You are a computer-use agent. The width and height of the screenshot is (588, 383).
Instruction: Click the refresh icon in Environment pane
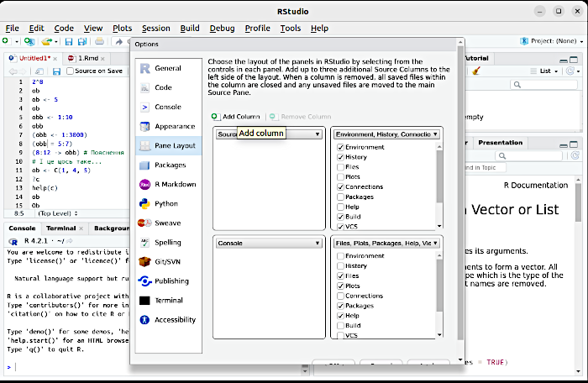(x=570, y=71)
